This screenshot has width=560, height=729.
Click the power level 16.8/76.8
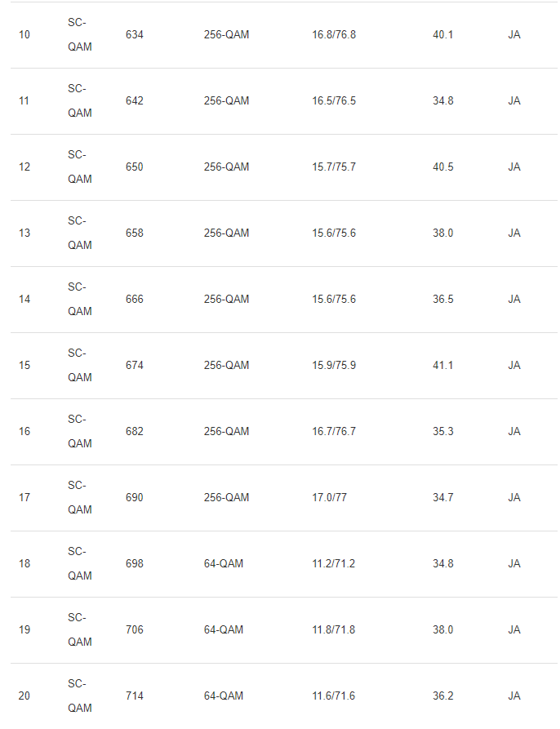click(334, 35)
